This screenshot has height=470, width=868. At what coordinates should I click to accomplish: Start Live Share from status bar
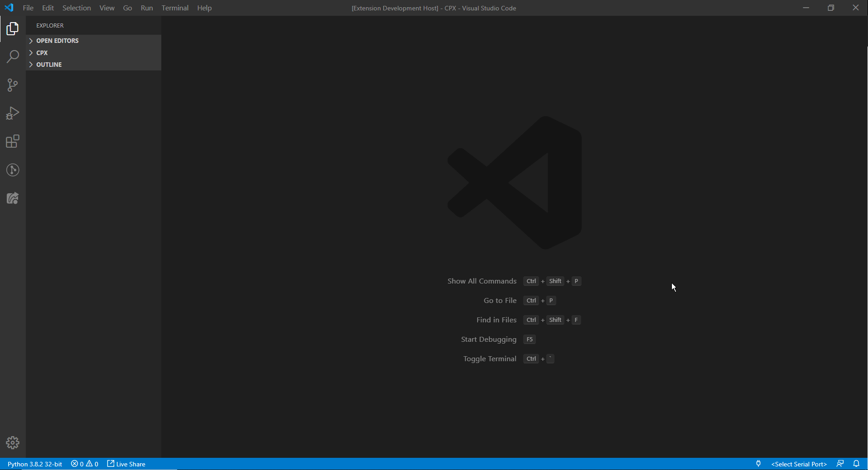pyautogui.click(x=126, y=464)
